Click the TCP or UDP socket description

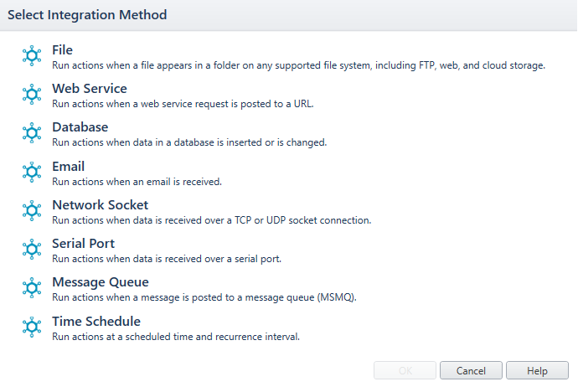tap(212, 220)
